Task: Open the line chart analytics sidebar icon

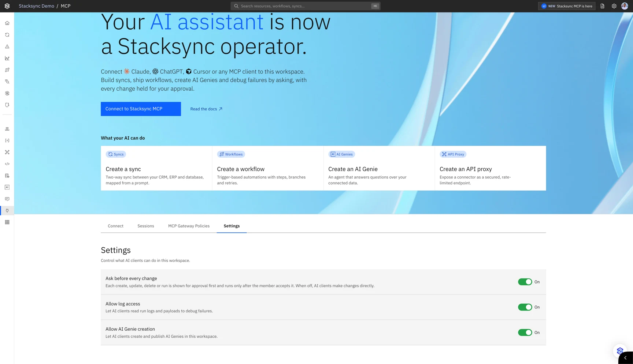Action: (x=7, y=58)
